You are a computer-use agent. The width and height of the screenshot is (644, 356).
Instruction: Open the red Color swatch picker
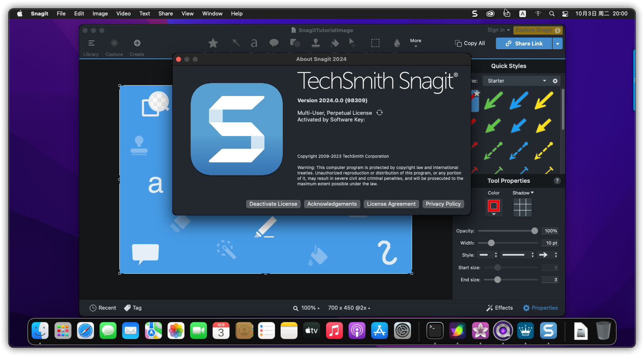click(494, 207)
